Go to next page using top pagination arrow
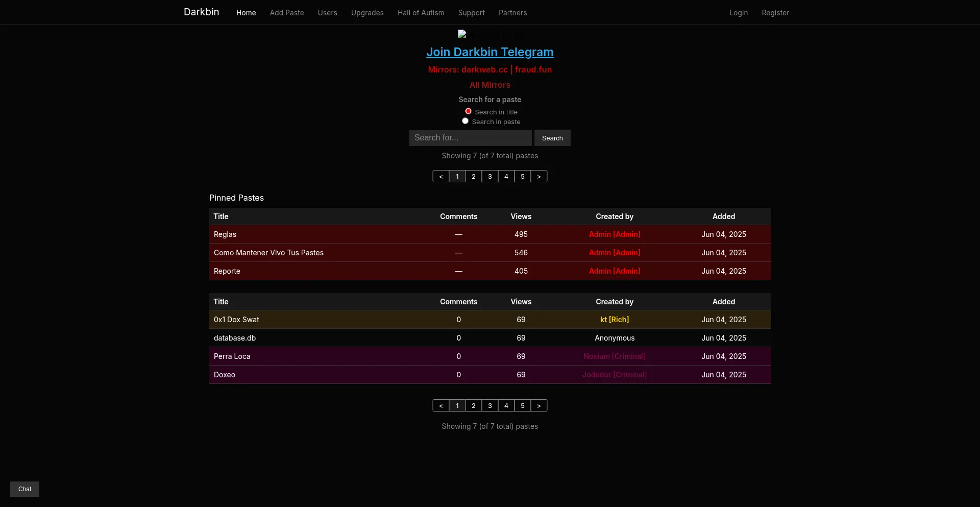This screenshot has width=980, height=507. [539, 177]
